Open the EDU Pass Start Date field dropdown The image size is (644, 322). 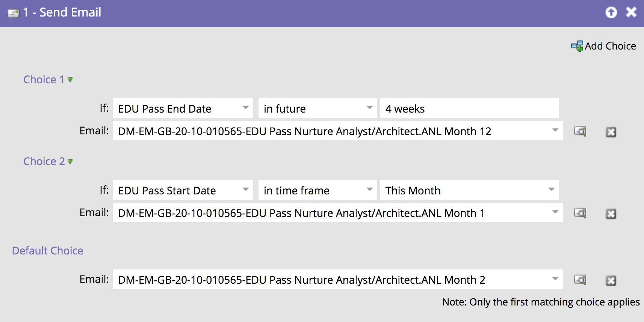tap(246, 190)
